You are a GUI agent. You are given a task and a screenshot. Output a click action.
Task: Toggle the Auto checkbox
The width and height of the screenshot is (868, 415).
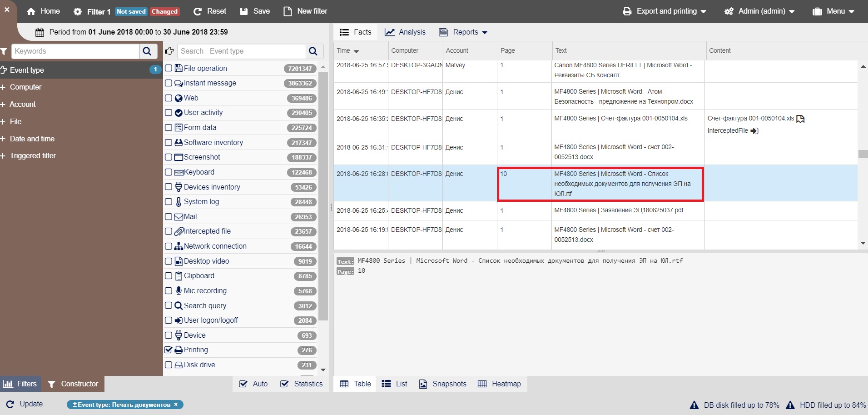click(x=243, y=384)
